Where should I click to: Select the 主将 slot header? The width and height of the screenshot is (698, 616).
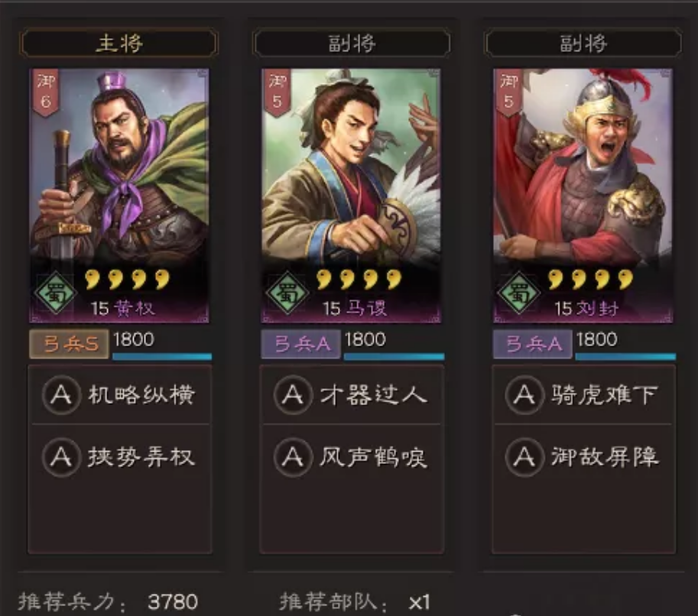pyautogui.click(x=119, y=43)
